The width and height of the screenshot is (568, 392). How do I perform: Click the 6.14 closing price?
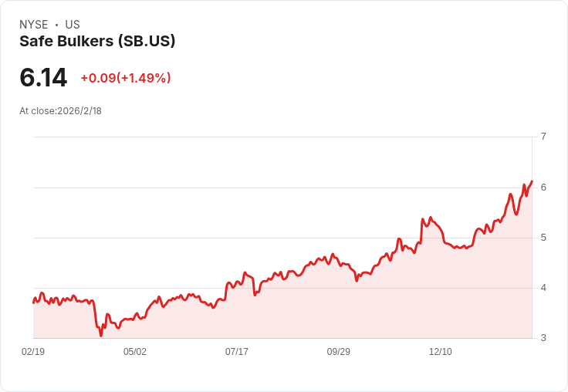point(43,78)
